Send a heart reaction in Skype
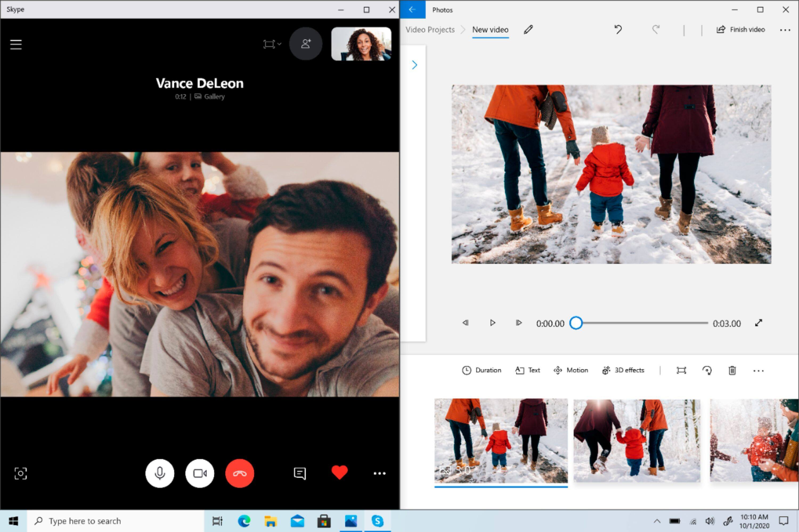Viewport: 799px width, 532px height. point(340,473)
